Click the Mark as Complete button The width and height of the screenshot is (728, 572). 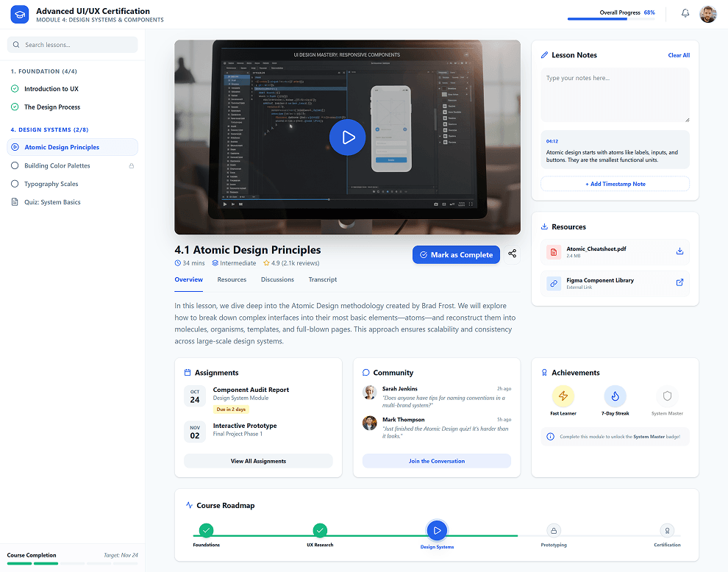click(456, 254)
